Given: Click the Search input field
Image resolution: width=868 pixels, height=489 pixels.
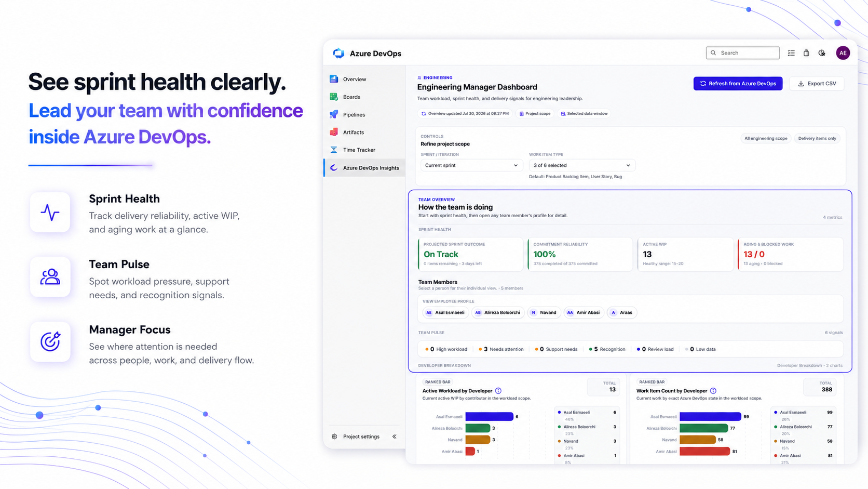Looking at the screenshot, I should tap(743, 53).
